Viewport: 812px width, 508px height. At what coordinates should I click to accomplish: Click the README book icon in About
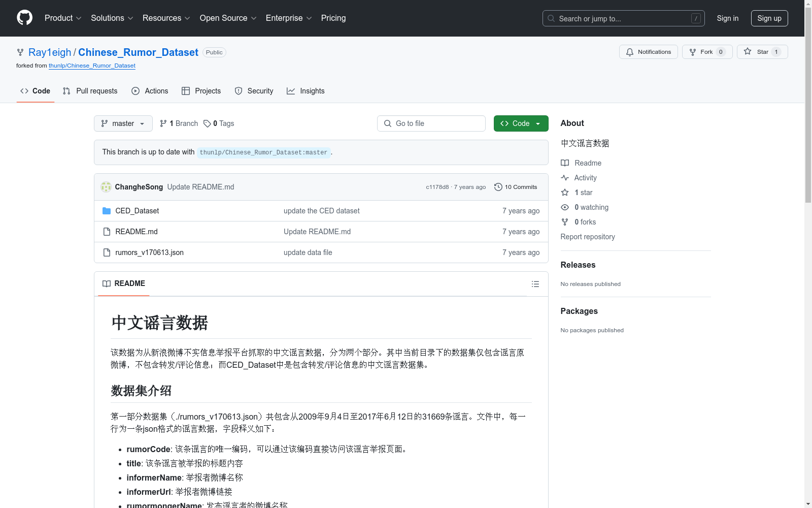click(x=565, y=163)
